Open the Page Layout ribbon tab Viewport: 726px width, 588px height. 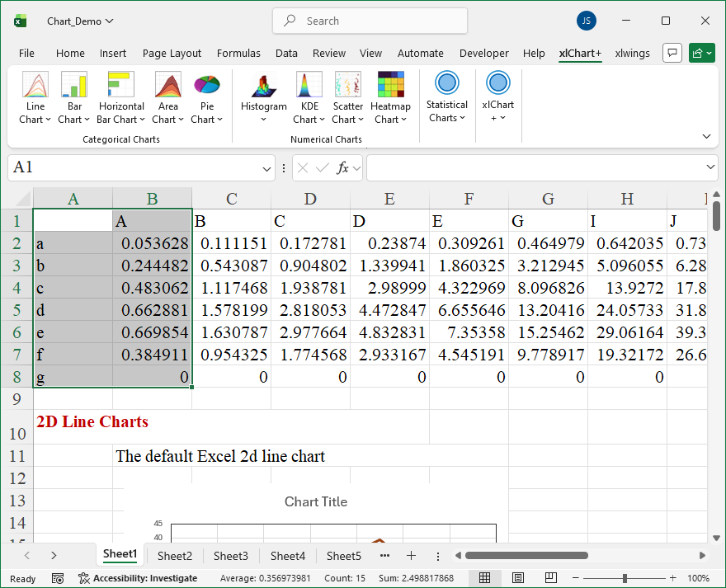tap(172, 54)
